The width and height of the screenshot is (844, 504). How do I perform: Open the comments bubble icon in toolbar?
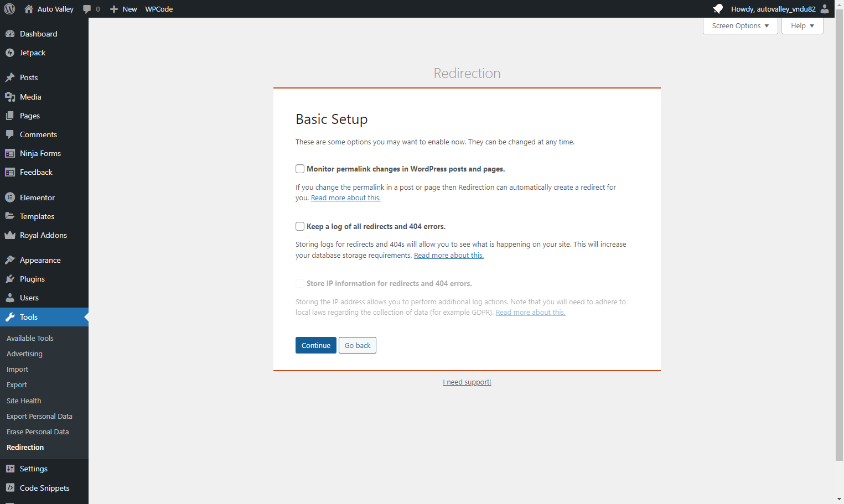tap(87, 9)
